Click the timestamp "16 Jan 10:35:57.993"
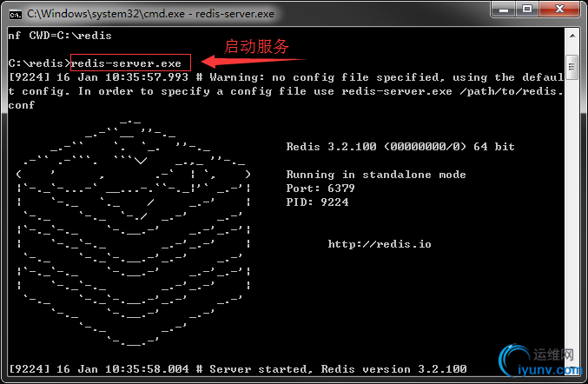This screenshot has width=588, height=384. (122, 77)
